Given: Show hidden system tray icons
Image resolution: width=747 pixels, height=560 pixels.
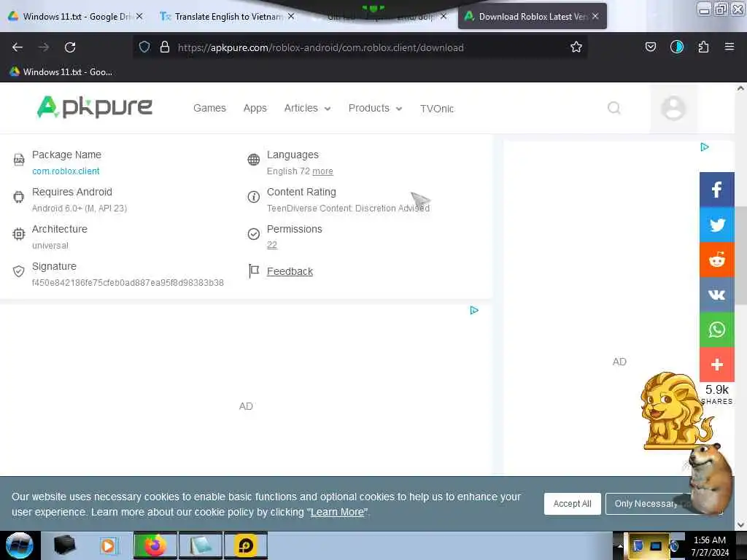Looking at the screenshot, I should point(620,545).
